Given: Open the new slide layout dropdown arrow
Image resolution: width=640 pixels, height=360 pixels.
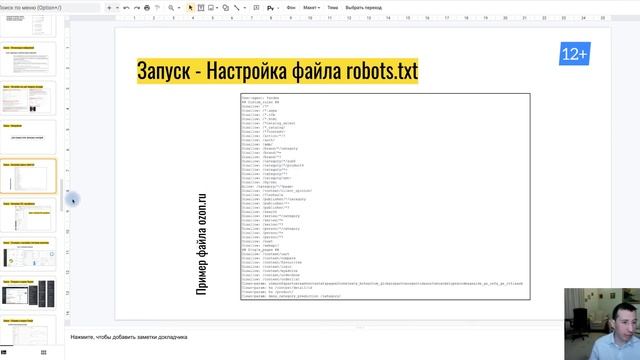Looking at the screenshot, I should tap(117, 8).
